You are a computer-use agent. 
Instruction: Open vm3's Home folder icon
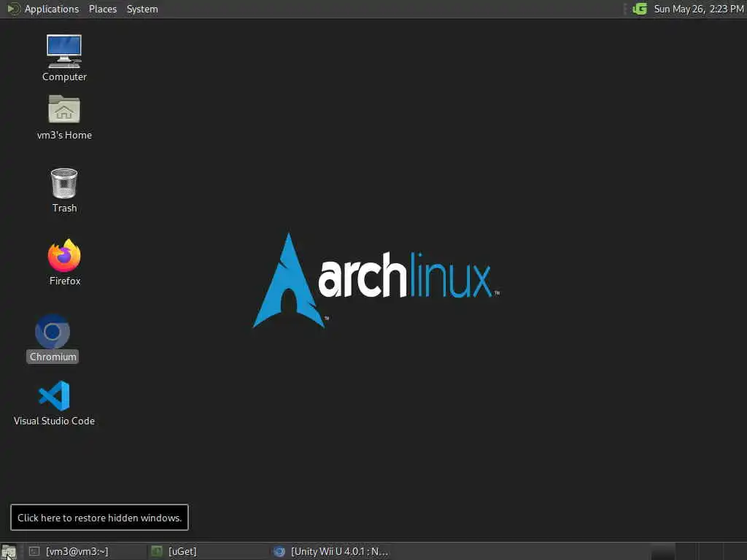pyautogui.click(x=64, y=117)
